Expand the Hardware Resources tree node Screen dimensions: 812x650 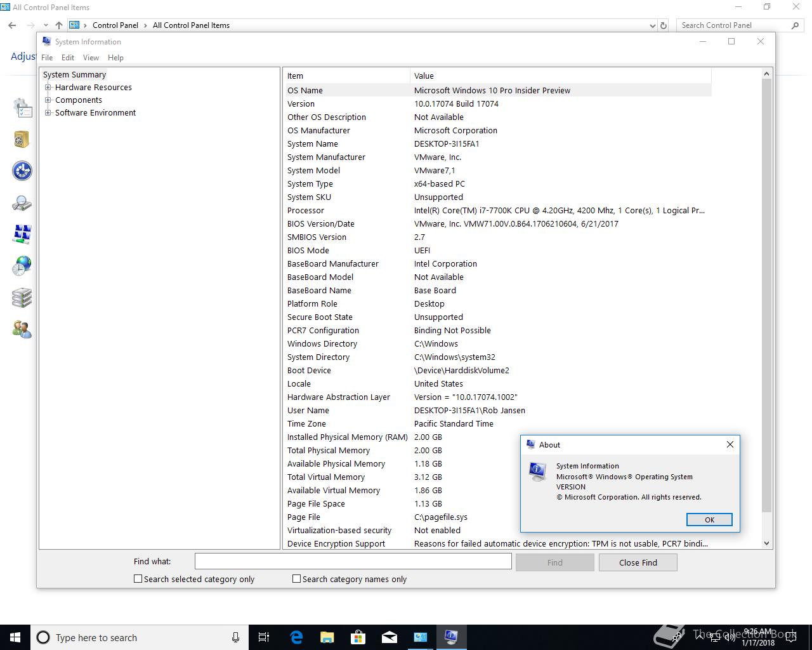pyautogui.click(x=48, y=88)
